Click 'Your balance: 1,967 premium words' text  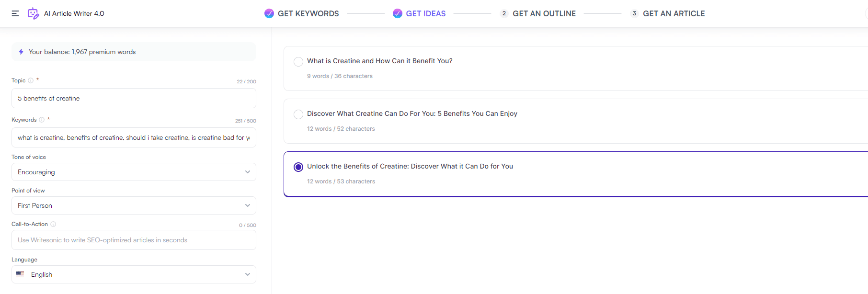coord(82,52)
